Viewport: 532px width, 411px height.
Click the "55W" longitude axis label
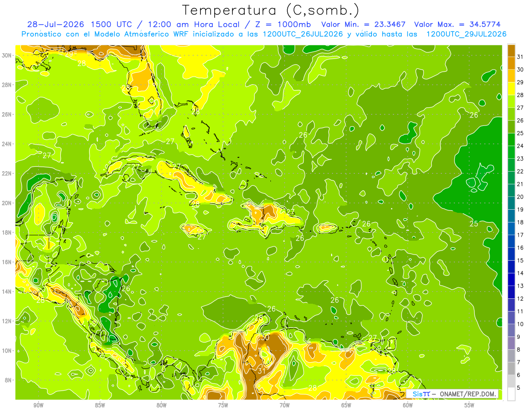point(469,405)
